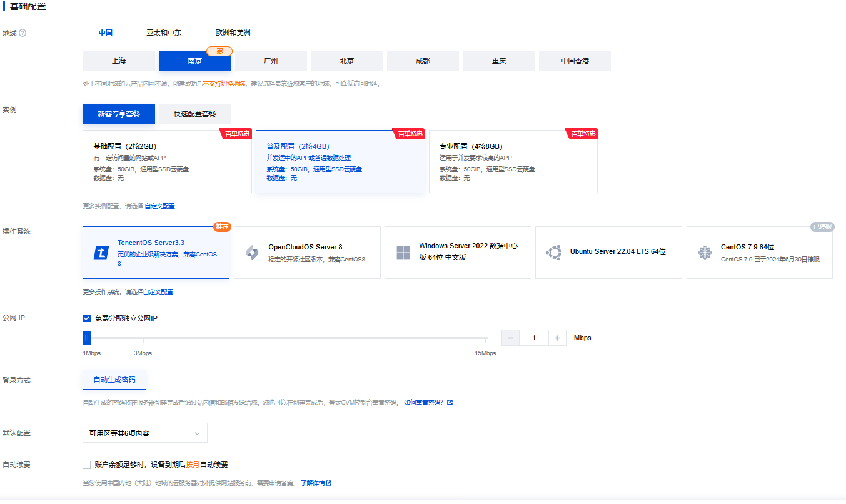Screen dimensions: 846x504
Task: Switch to the 中国 region tab
Action: point(106,33)
